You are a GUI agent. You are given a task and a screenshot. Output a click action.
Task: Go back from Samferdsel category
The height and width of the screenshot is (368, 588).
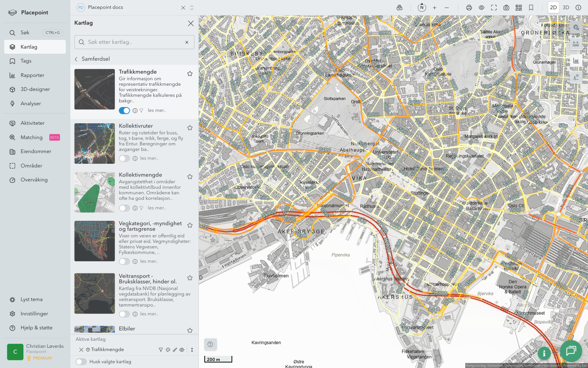(76, 59)
